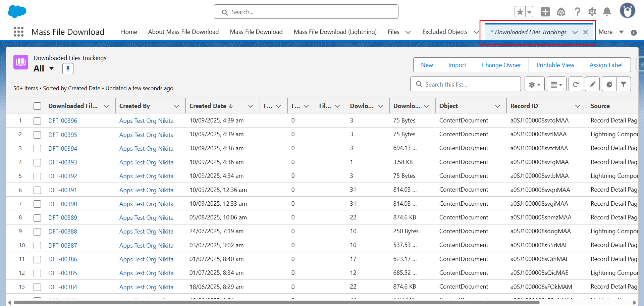Click the Record ID value a0SJ1000008svtqMAA
This screenshot has height=306, width=644.
(539, 120)
